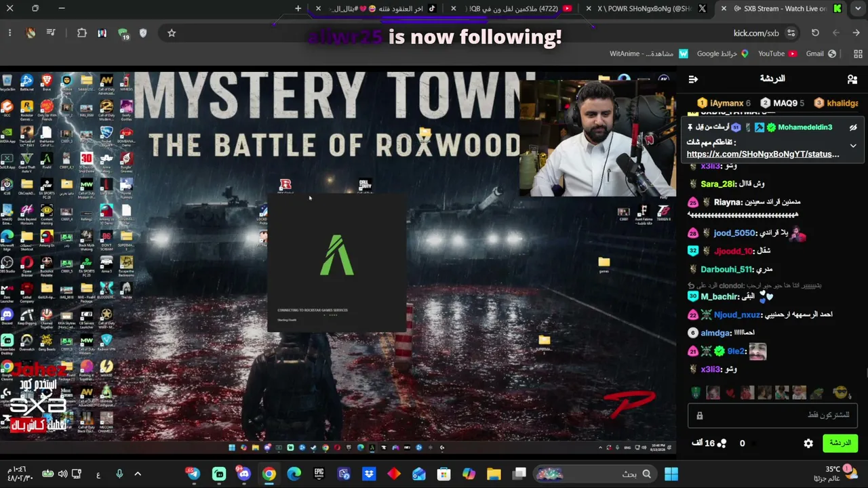The height and width of the screenshot is (488, 868).
Task: Open the system clock and date
Action: pos(20,474)
